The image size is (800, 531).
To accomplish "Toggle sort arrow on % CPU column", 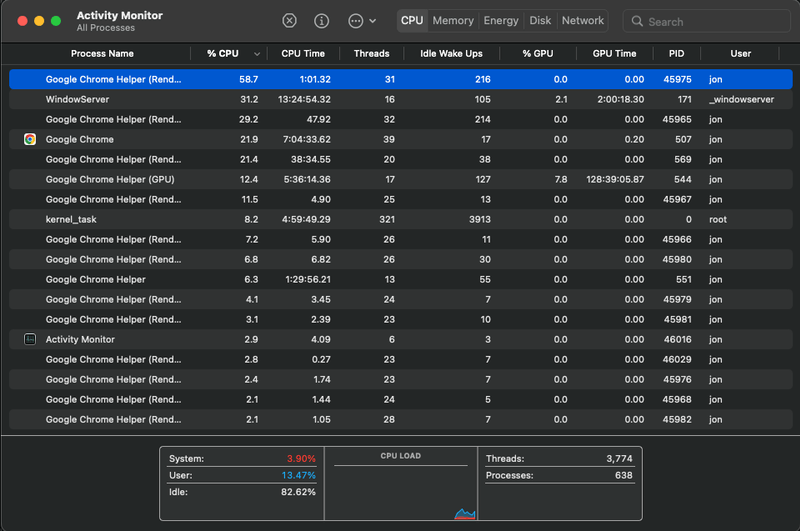I will pyautogui.click(x=257, y=54).
